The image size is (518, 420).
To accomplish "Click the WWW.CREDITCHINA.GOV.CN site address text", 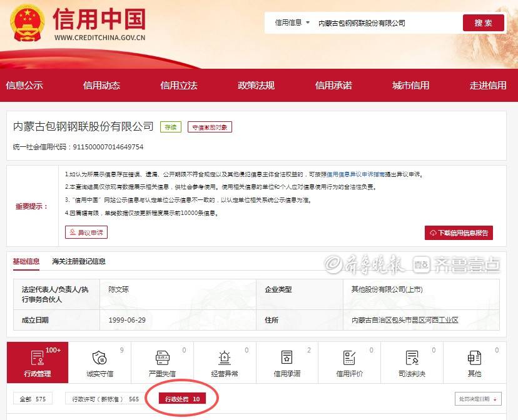I will pyautogui.click(x=99, y=37).
